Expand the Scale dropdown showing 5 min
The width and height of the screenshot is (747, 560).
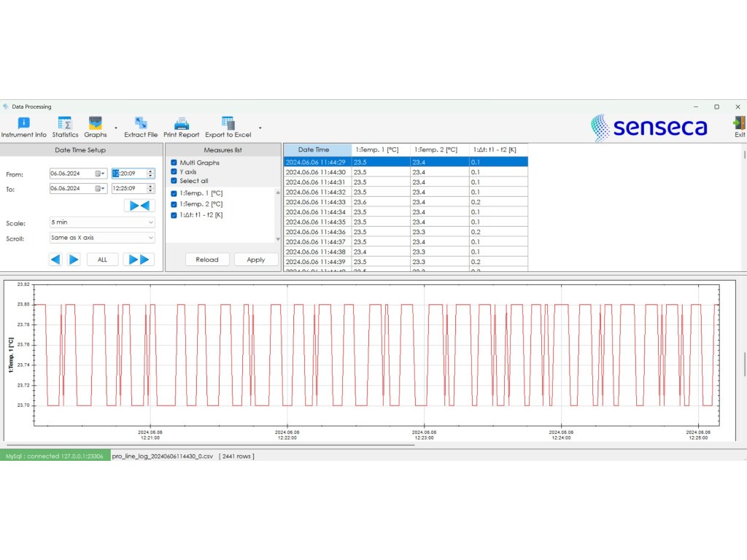(102, 222)
